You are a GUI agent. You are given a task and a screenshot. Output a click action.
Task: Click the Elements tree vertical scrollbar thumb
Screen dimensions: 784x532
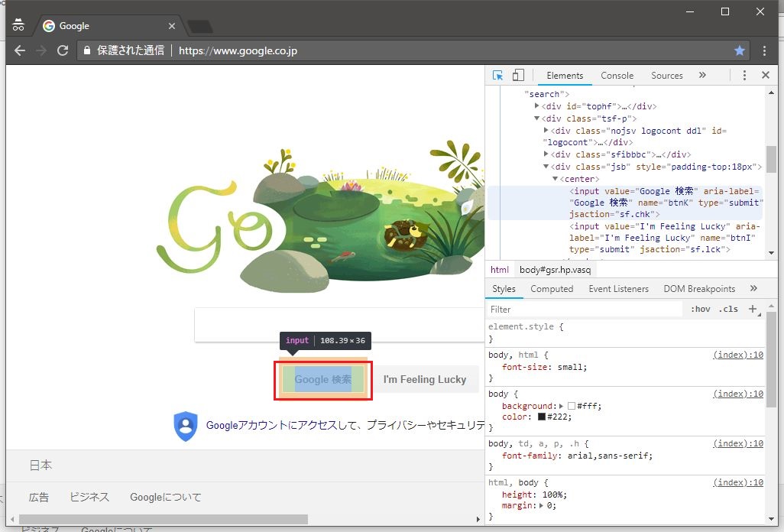pyautogui.click(x=771, y=160)
